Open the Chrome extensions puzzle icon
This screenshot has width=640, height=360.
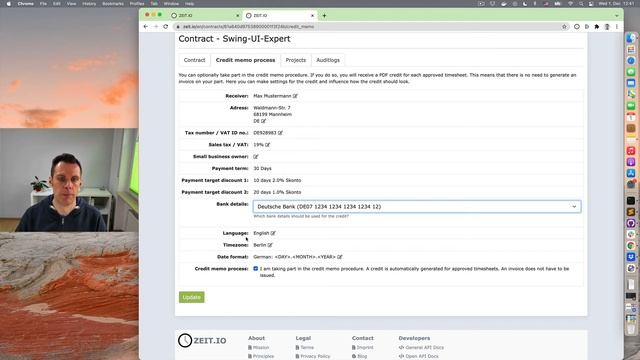(597, 27)
